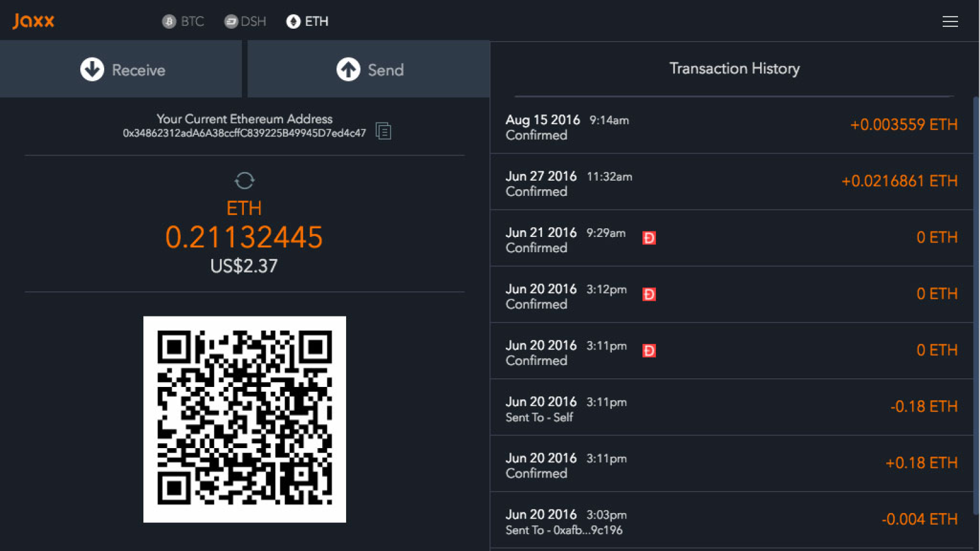Copy the Ethereum address with clipboard icon
Screen dimensions: 980x551
pyautogui.click(x=383, y=131)
